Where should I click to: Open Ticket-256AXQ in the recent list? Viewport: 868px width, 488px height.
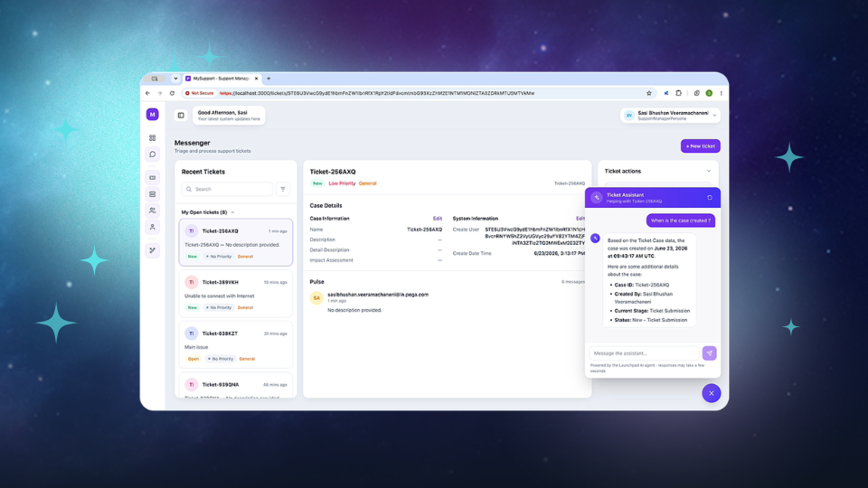pyautogui.click(x=236, y=242)
